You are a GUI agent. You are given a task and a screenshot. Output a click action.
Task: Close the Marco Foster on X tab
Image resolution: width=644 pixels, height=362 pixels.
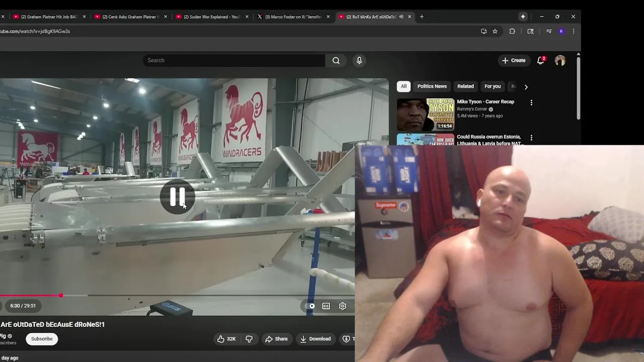[328, 17]
